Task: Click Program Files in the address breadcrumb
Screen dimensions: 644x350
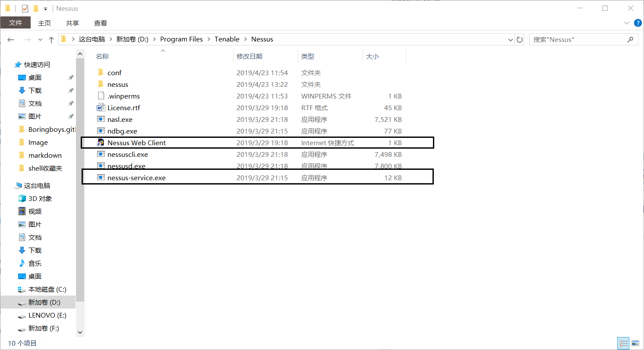Action: click(x=181, y=39)
